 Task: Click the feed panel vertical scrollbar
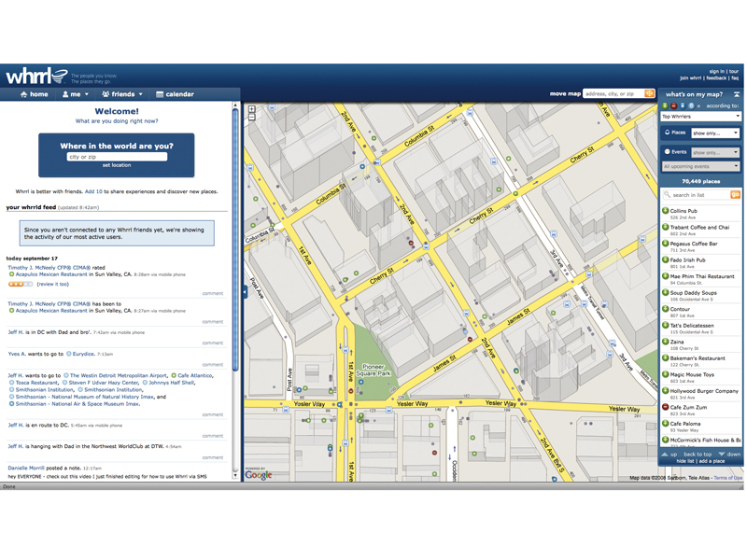(x=235, y=240)
